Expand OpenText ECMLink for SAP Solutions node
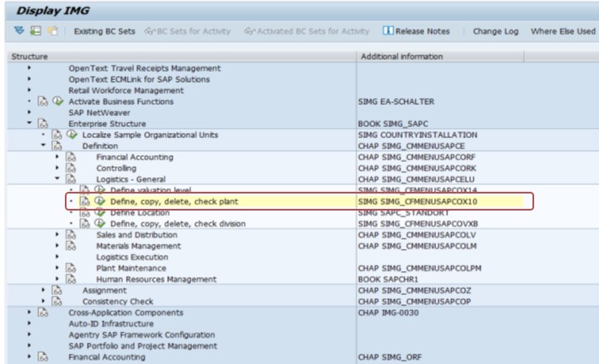Image resolution: width=599 pixels, height=364 pixels. [29, 79]
